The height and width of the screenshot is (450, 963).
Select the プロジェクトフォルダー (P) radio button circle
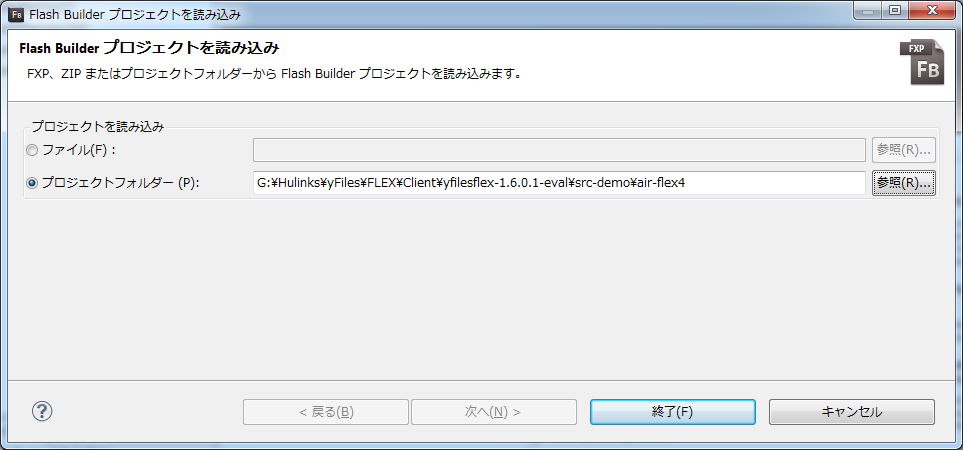32,183
